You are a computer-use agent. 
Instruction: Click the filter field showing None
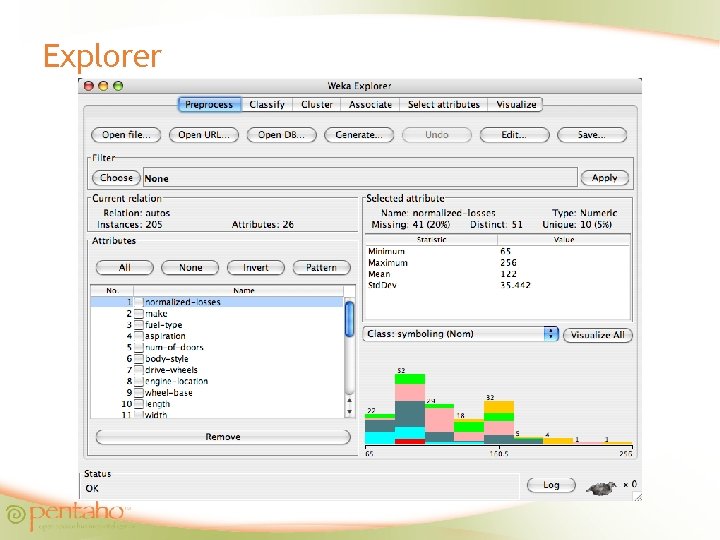point(360,178)
